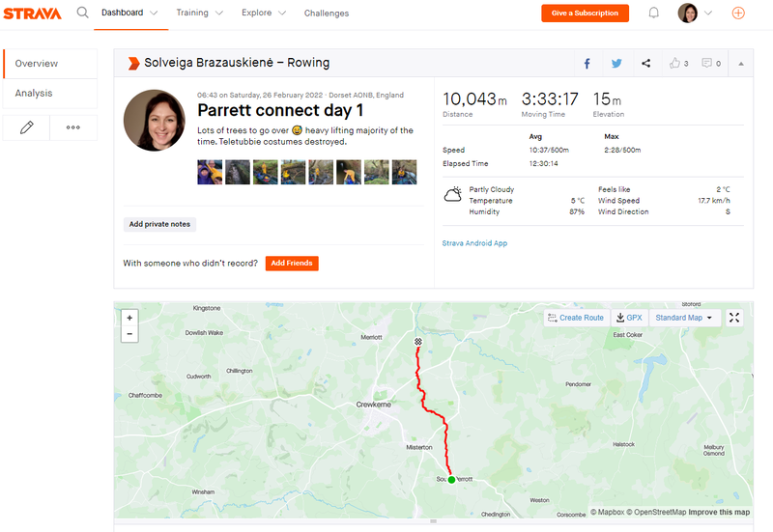Open the comments speech-bubble icon
The image size is (773, 532).
707,63
